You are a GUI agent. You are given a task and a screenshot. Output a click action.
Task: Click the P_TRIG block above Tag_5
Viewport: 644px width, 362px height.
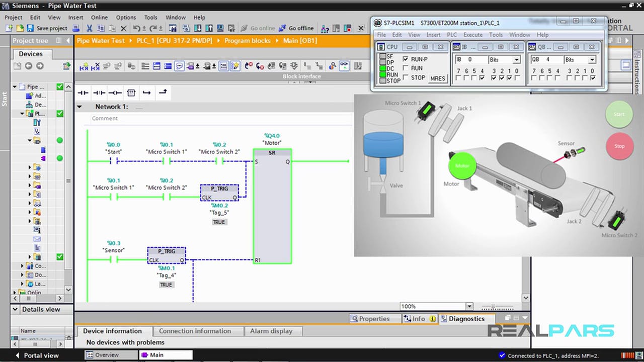(219, 193)
